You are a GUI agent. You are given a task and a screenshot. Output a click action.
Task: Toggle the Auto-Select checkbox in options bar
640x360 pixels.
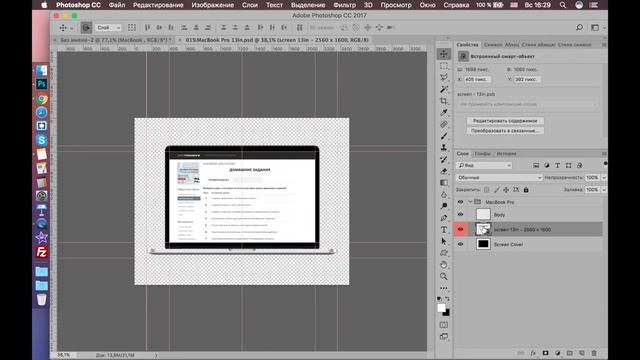click(x=86, y=28)
